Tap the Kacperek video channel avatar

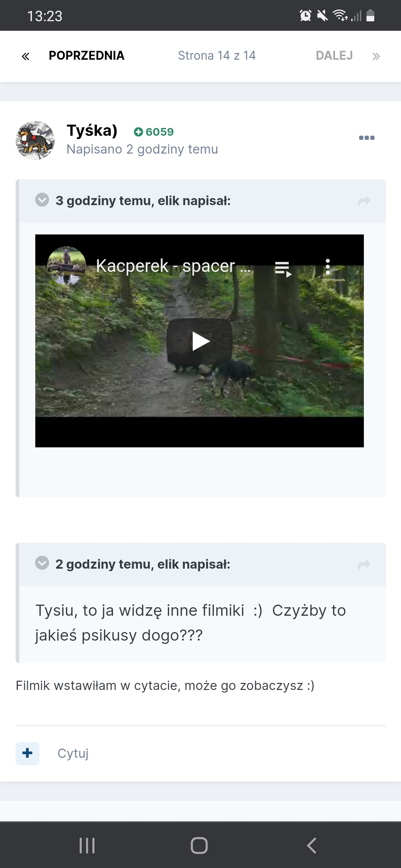(x=67, y=266)
